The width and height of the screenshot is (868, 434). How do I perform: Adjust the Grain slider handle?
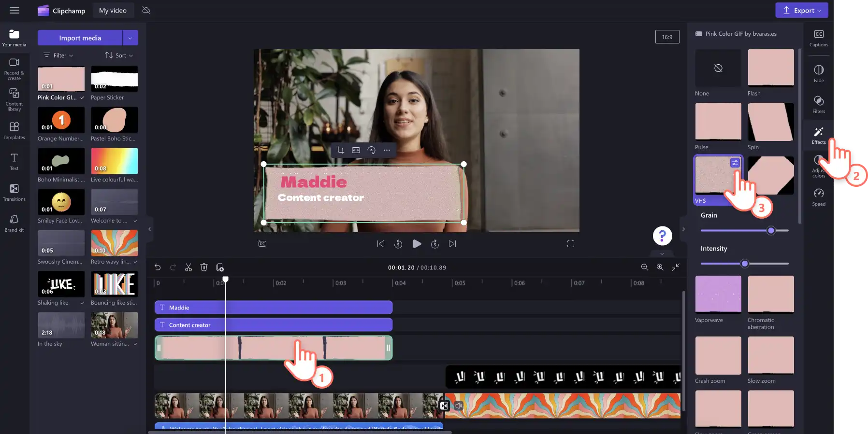[771, 231]
